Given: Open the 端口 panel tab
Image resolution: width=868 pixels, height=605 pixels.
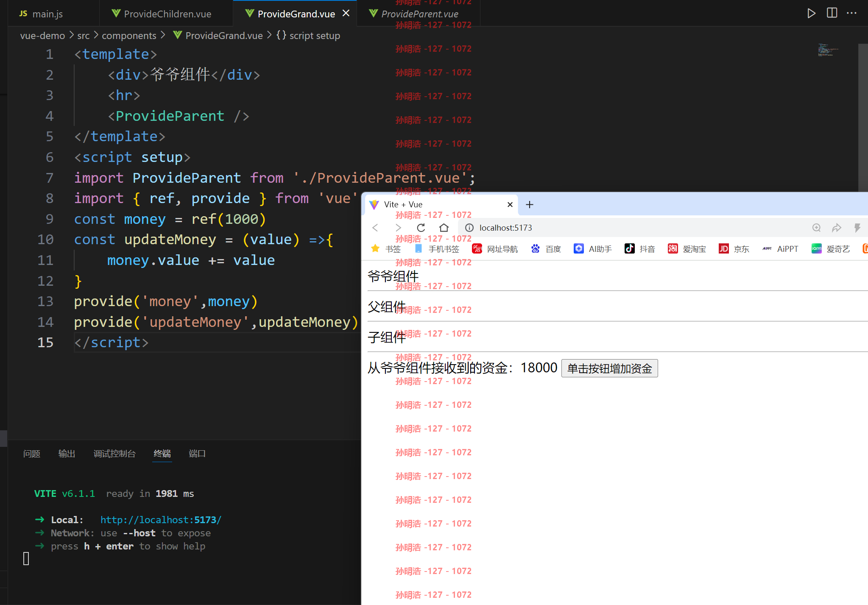Looking at the screenshot, I should pyautogui.click(x=197, y=454).
